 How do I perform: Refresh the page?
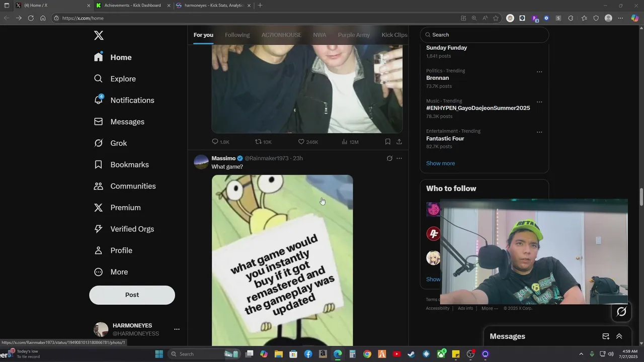point(31,18)
